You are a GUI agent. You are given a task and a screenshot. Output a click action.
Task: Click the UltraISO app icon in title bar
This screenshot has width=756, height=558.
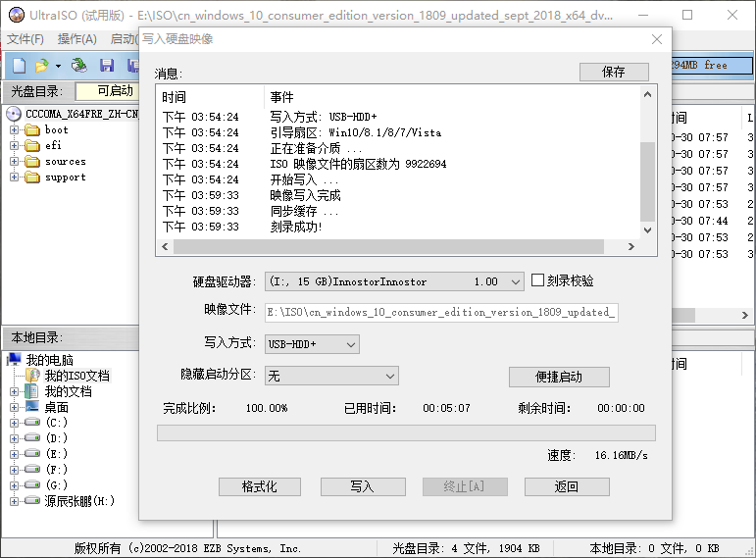(17, 15)
